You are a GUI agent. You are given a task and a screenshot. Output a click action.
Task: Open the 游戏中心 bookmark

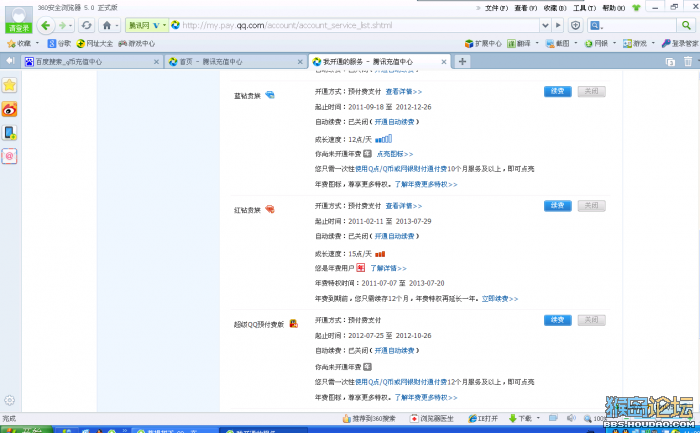point(137,43)
